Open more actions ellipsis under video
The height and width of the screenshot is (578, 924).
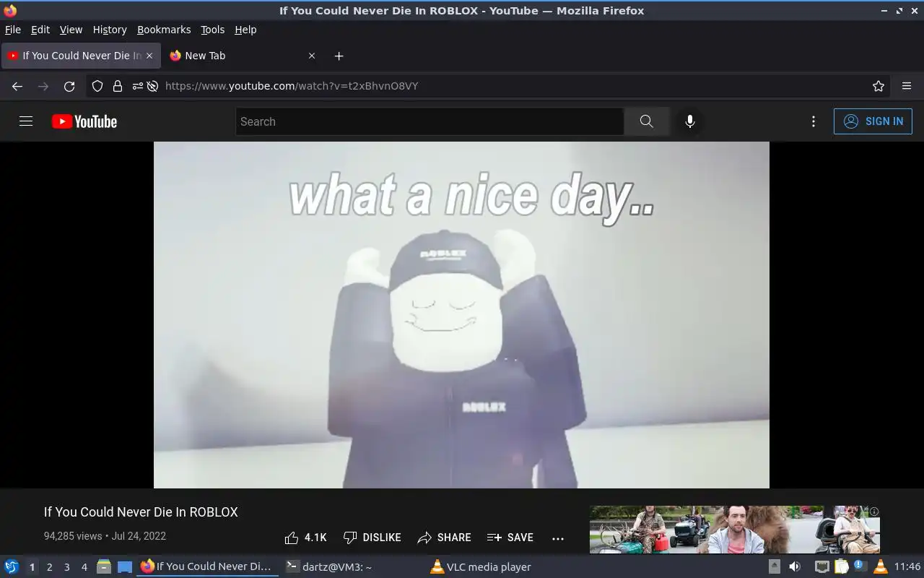558,538
